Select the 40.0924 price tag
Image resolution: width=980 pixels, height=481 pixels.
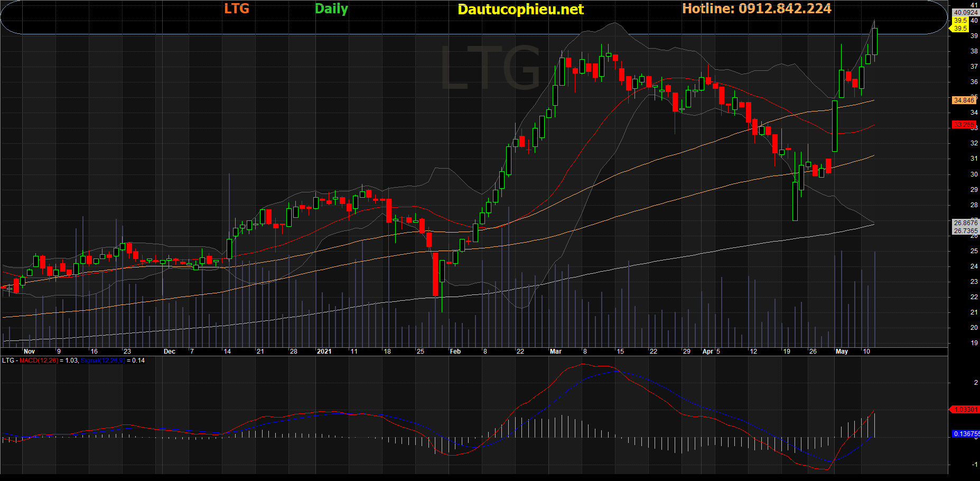coord(965,13)
